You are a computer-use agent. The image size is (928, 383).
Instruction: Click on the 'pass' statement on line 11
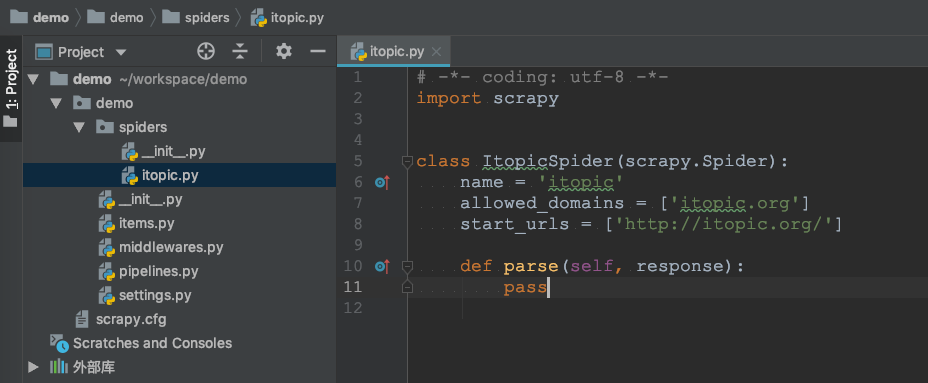tap(525, 288)
